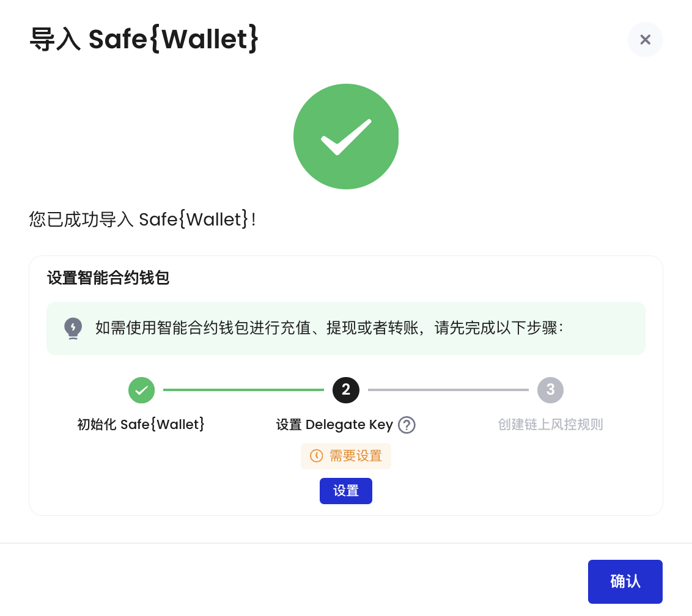Click the completed step one checkmark
Viewport: 692px width, 616px height.
(141, 390)
